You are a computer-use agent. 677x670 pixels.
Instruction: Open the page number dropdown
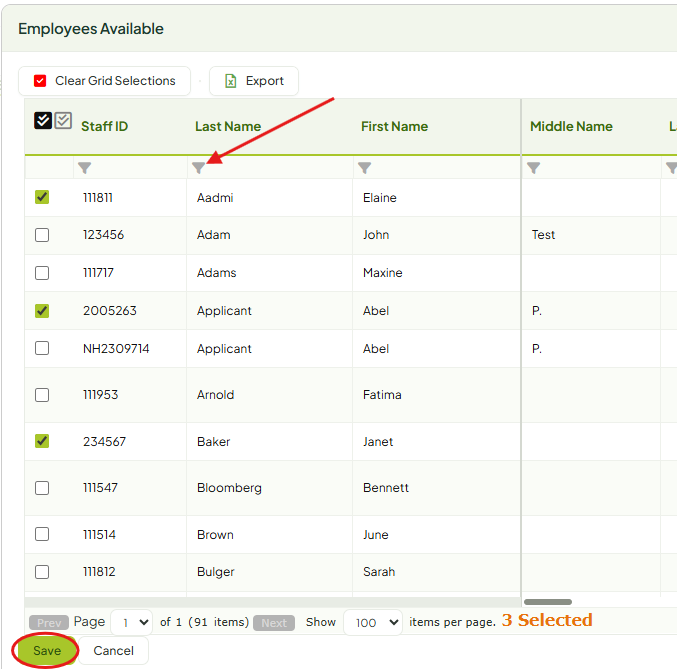coord(132,622)
